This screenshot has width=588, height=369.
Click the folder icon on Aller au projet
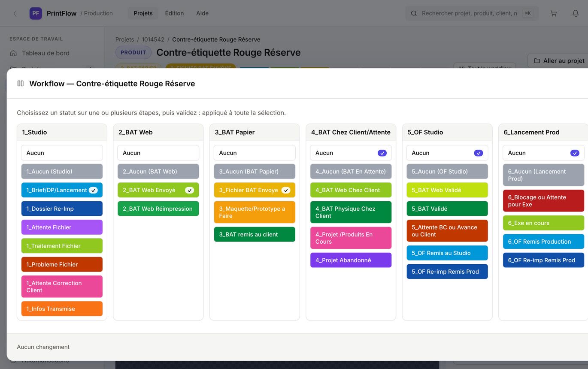[537, 61]
